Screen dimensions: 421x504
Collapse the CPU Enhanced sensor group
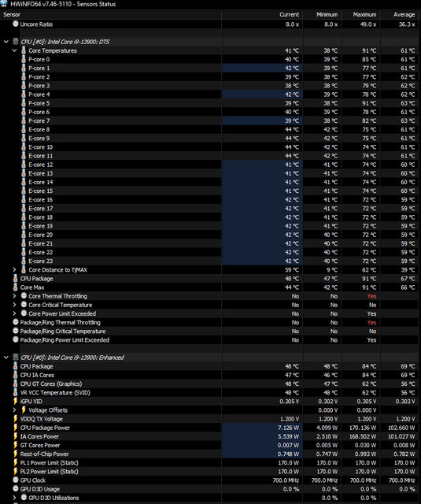(6, 357)
